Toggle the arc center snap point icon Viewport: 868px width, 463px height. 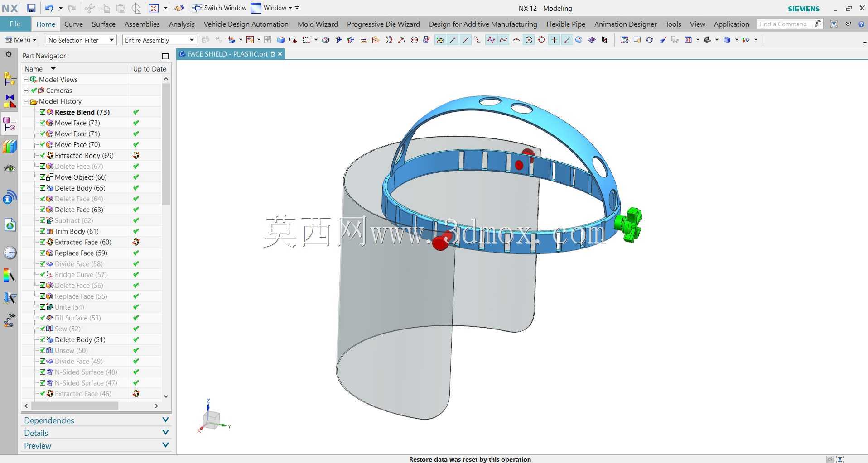point(529,40)
